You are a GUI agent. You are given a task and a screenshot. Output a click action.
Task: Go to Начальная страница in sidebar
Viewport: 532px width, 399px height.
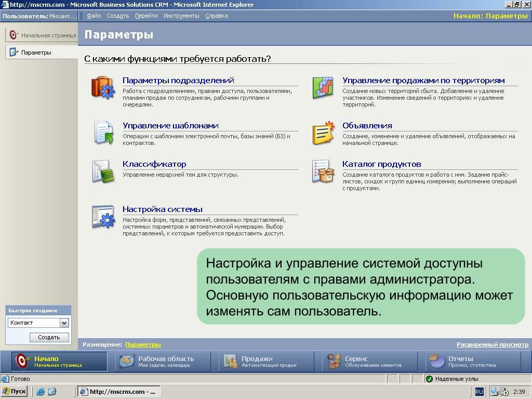click(42, 35)
